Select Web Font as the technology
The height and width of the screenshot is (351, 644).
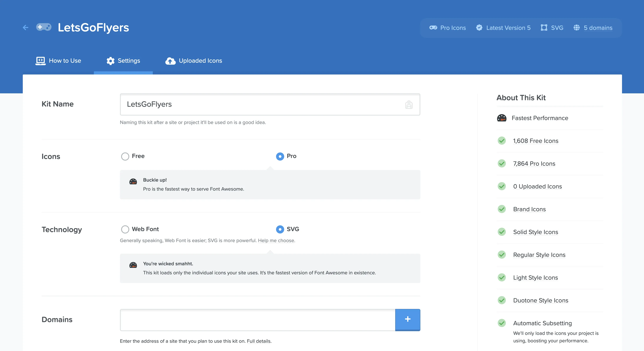(x=125, y=229)
